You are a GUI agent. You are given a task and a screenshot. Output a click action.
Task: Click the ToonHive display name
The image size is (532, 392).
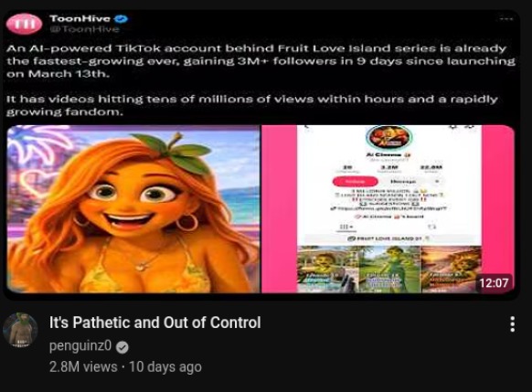pyautogui.click(x=80, y=18)
